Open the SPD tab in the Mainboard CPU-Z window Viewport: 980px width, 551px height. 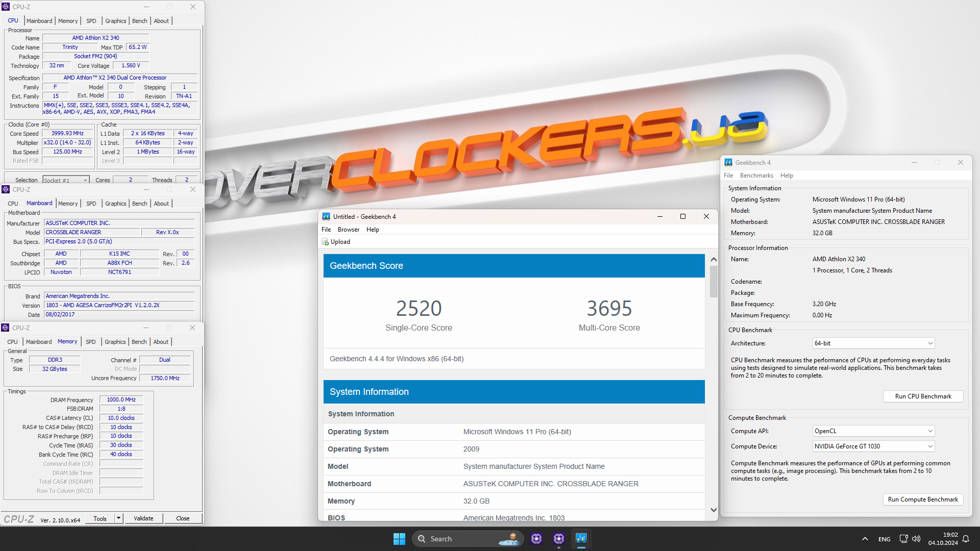[x=91, y=204]
